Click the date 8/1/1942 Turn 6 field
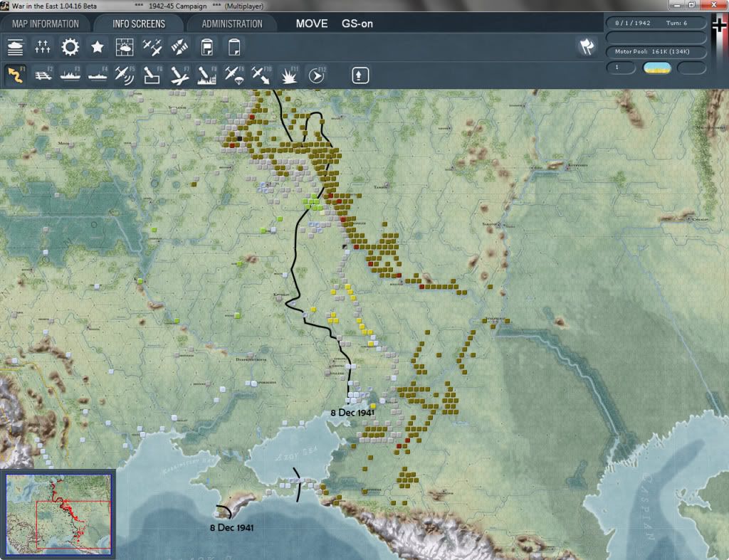Screen dimensions: 729x560 pyautogui.click(x=656, y=23)
